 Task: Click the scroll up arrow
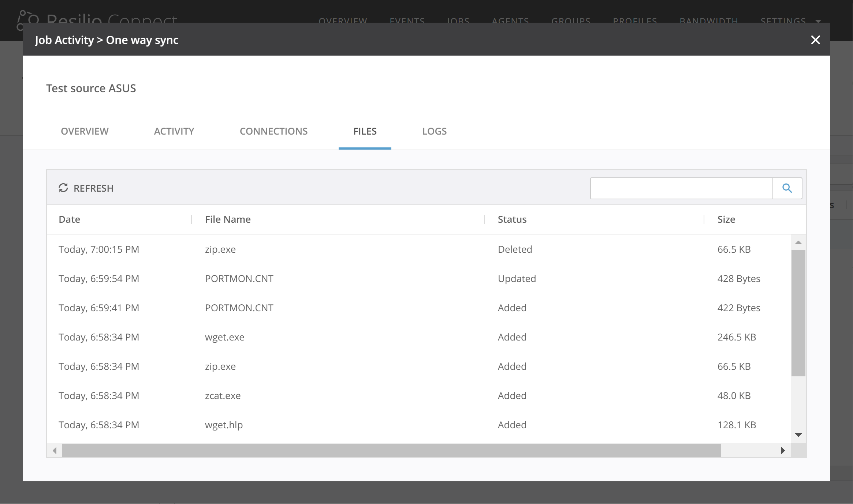[798, 243]
